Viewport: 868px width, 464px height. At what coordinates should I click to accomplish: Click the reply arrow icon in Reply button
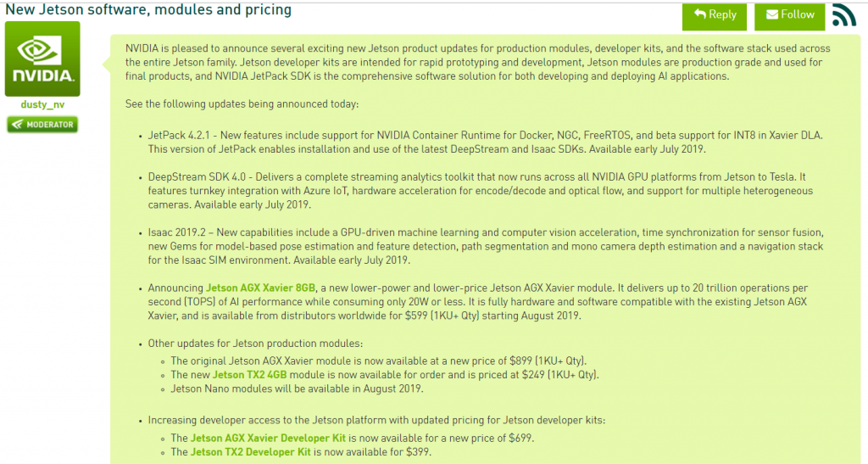699,14
